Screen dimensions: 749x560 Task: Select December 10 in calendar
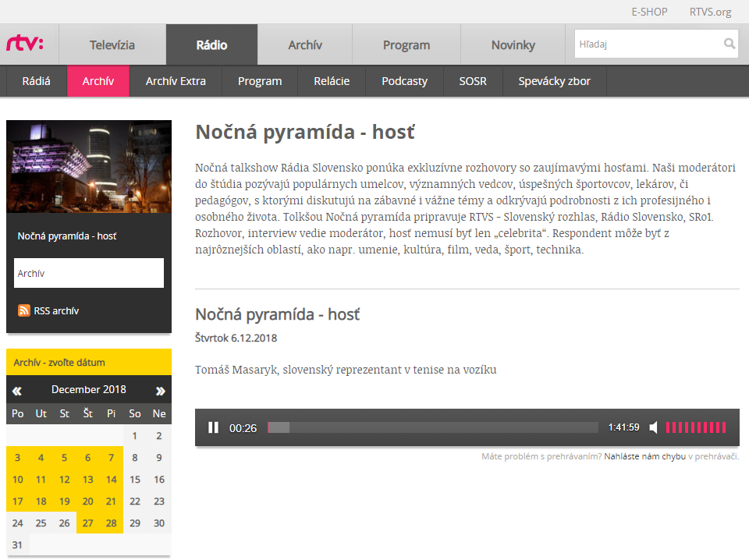tap(18, 480)
